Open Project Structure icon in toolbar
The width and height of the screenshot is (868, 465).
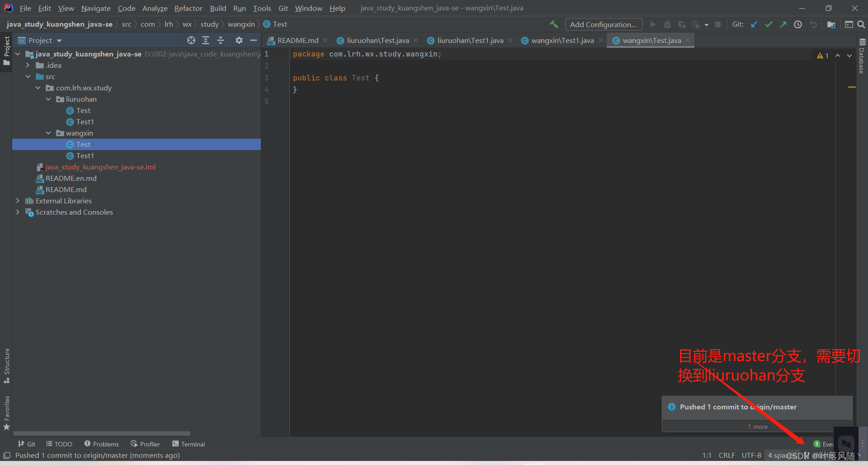pos(831,24)
